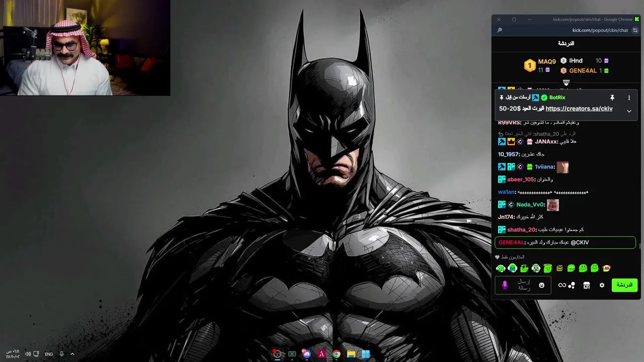This screenshot has height=362, width=644.
Task: Click the infinity dots icon in chat toolbar
Action: coord(567,285)
